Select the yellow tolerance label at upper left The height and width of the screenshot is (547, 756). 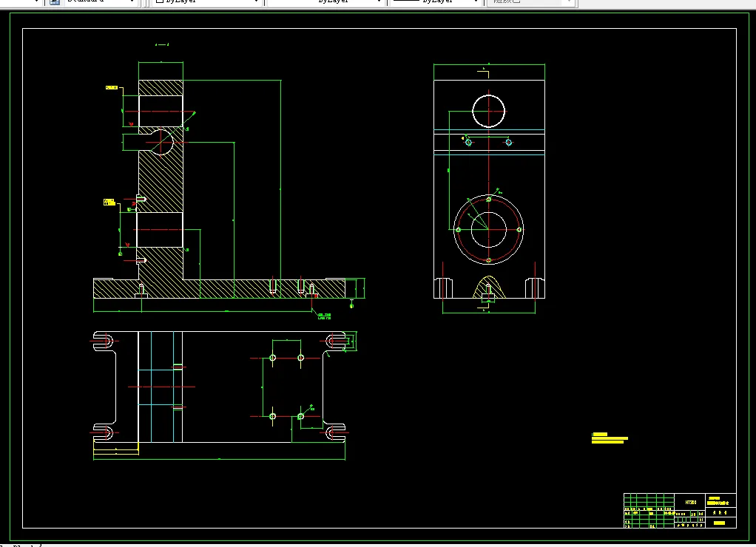click(112, 88)
